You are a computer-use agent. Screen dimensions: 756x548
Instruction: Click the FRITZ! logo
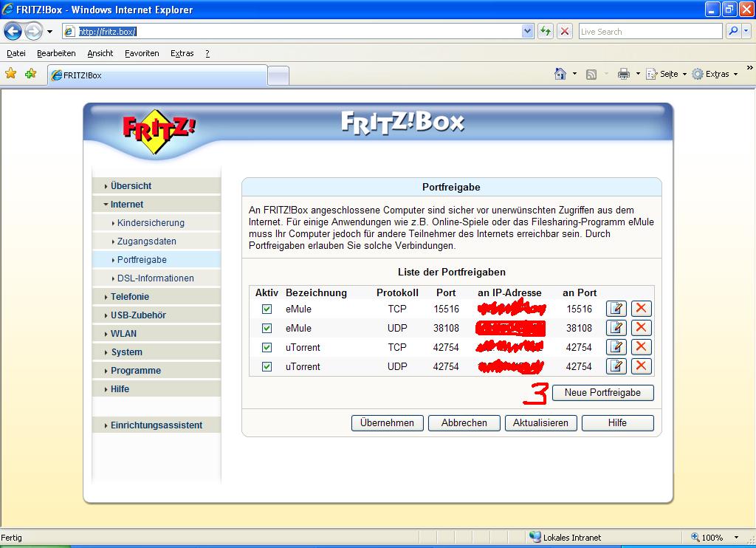[159, 131]
